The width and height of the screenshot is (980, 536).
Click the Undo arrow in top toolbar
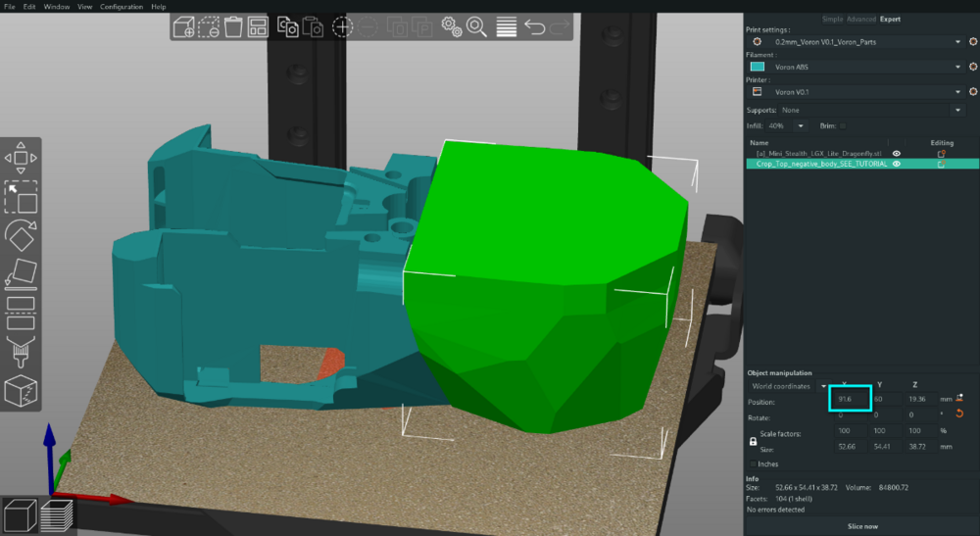click(x=535, y=26)
